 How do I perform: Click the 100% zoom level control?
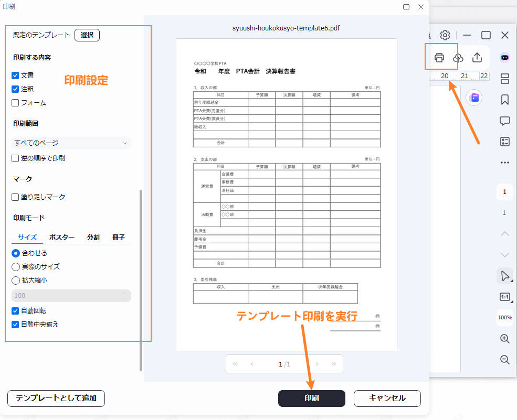click(x=504, y=318)
